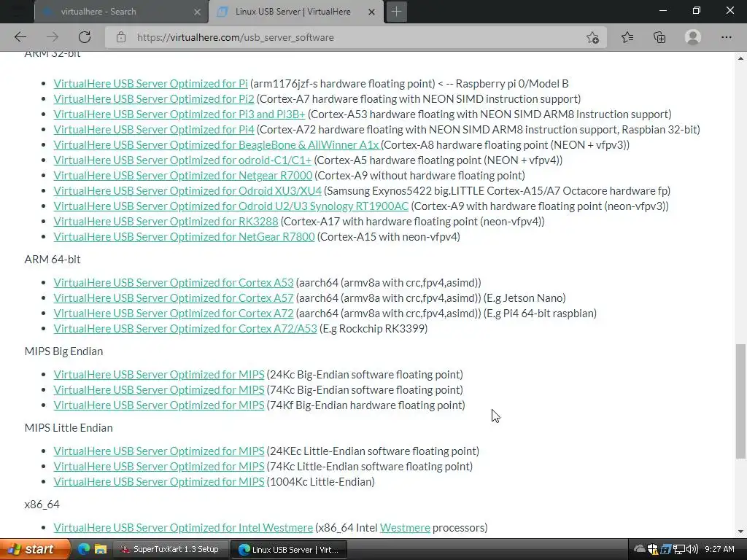The image size is (747, 560).
Task: Download Odroid XU3/XU4 server build
Action: (x=187, y=190)
